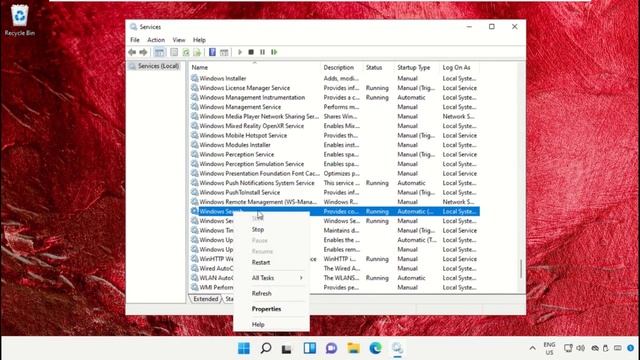Sort by the Log On As column header

(459, 67)
